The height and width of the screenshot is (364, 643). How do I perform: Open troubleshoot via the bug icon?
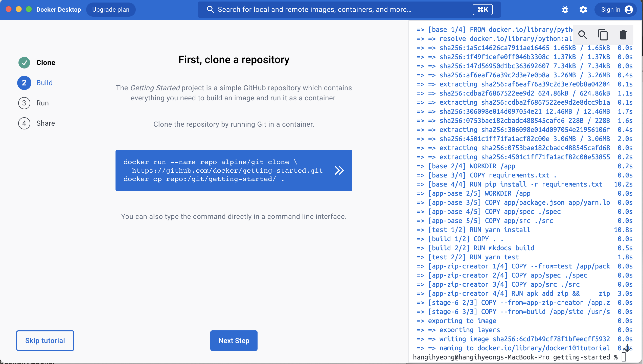[565, 10]
